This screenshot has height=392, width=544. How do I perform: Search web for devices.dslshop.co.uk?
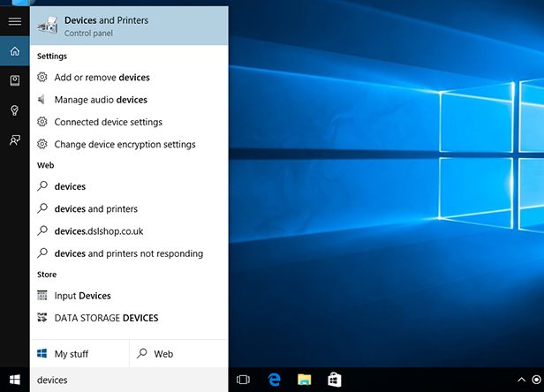98,231
